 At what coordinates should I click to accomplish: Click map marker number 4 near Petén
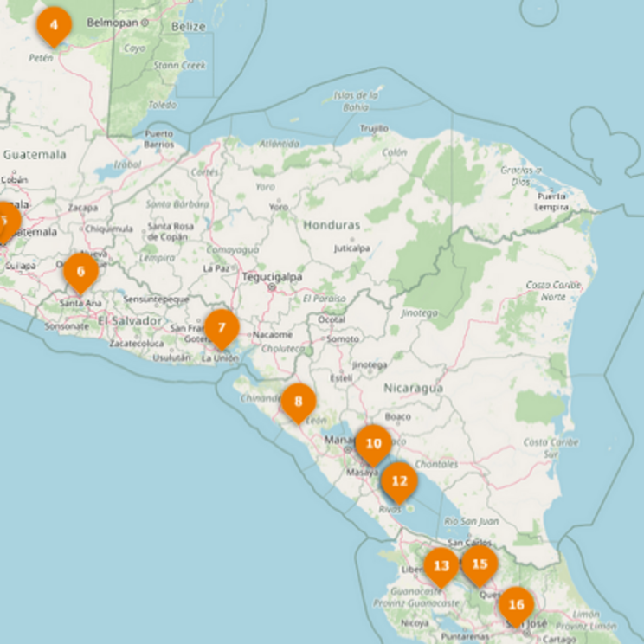[x=54, y=27]
